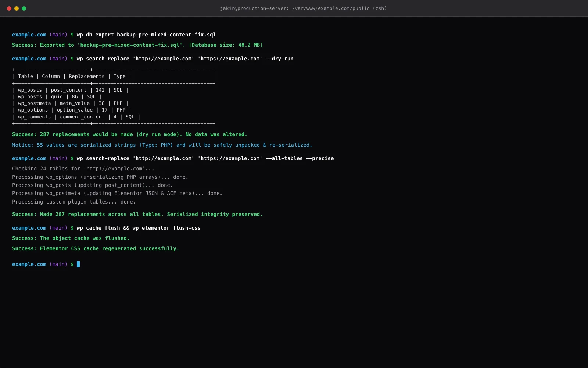Click the Notice about 55 serialized strings
This screenshot has width=588, height=368.
pyautogui.click(x=162, y=145)
